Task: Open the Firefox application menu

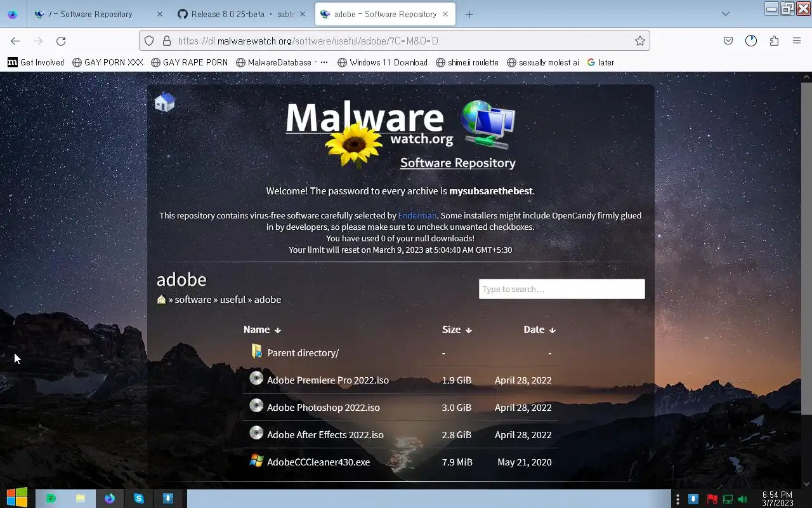Action: [797, 41]
